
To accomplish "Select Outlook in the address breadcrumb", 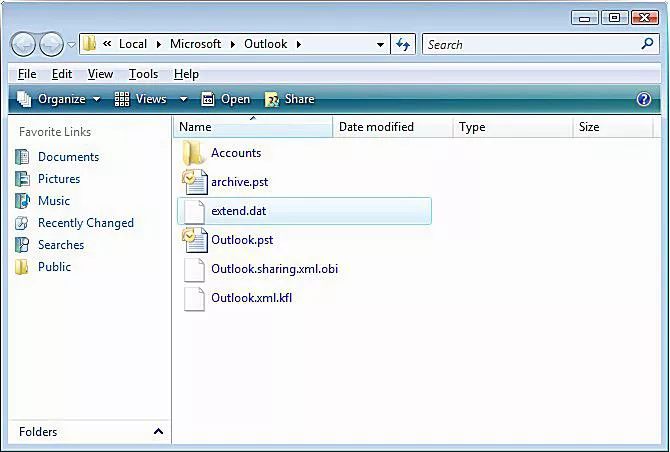I will click(x=266, y=44).
